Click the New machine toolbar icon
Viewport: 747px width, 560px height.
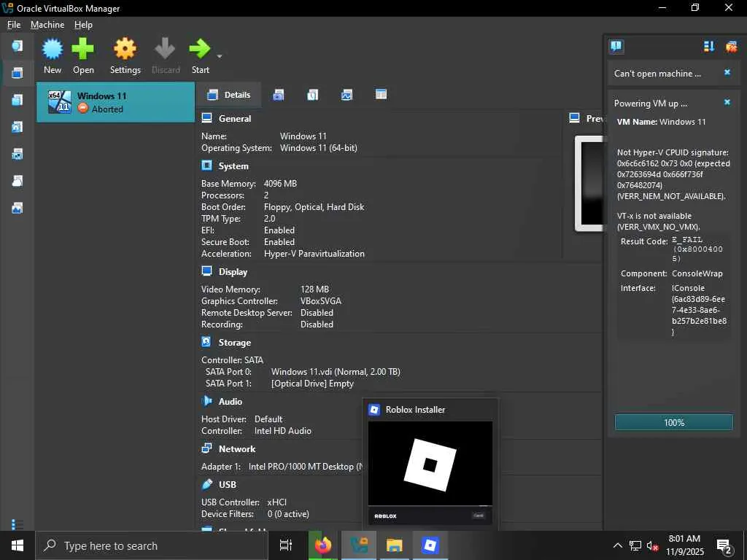point(53,49)
